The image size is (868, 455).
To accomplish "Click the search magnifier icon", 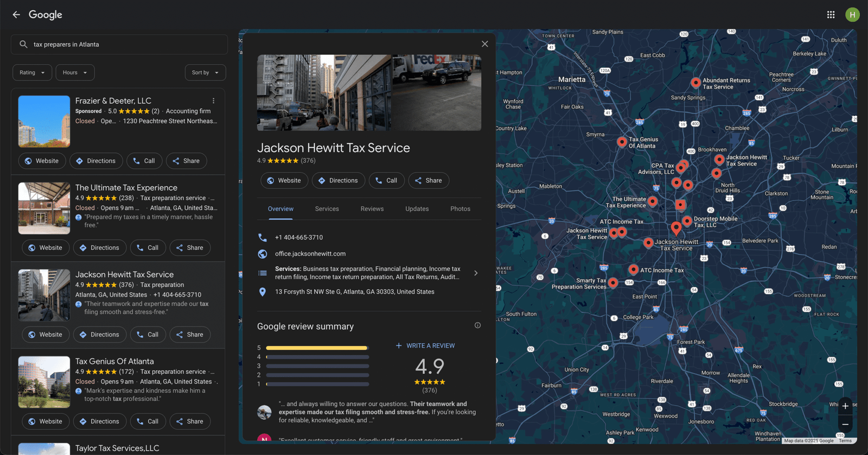I will point(23,45).
